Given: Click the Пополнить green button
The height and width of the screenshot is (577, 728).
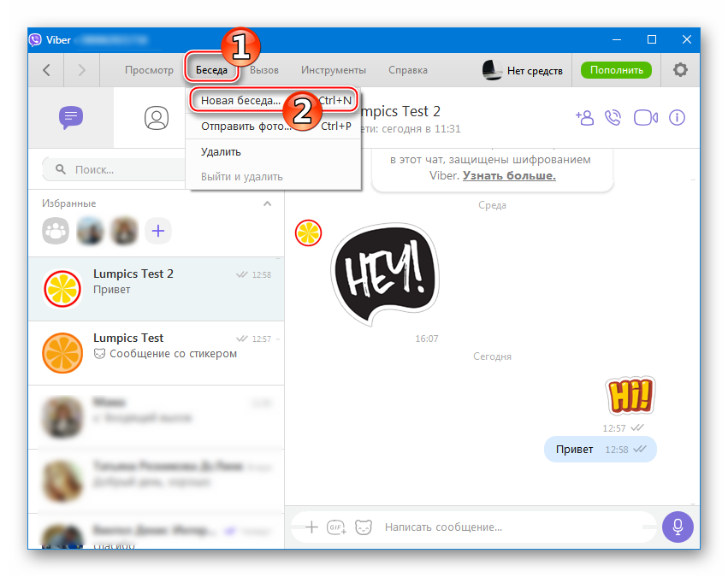Looking at the screenshot, I should [x=616, y=70].
